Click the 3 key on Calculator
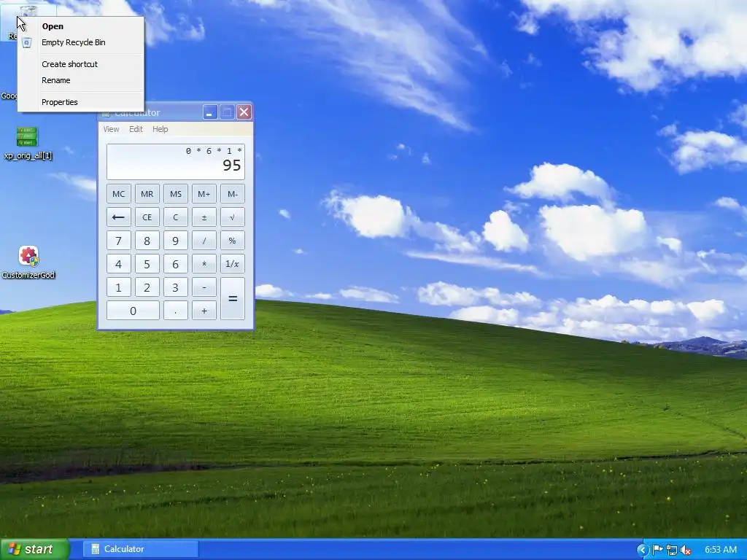The width and height of the screenshot is (747, 560). coord(176,287)
